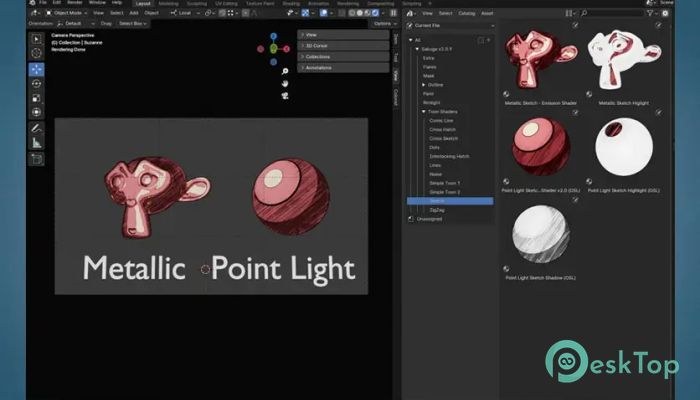Open the Options dropdown
700x400 pixels.
coord(385,23)
